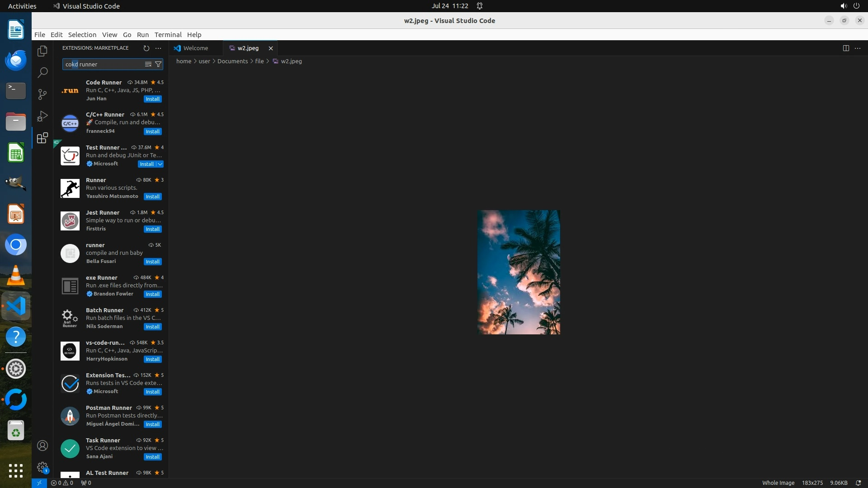This screenshot has width=868, height=488.
Task: Open the Accounts icon in activity bar
Action: click(x=42, y=446)
